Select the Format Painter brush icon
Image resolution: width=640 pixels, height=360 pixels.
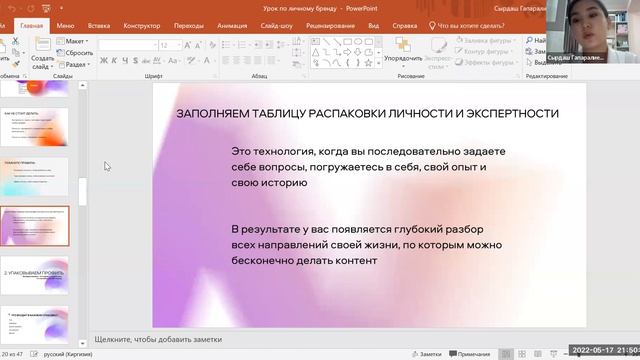coord(16,64)
